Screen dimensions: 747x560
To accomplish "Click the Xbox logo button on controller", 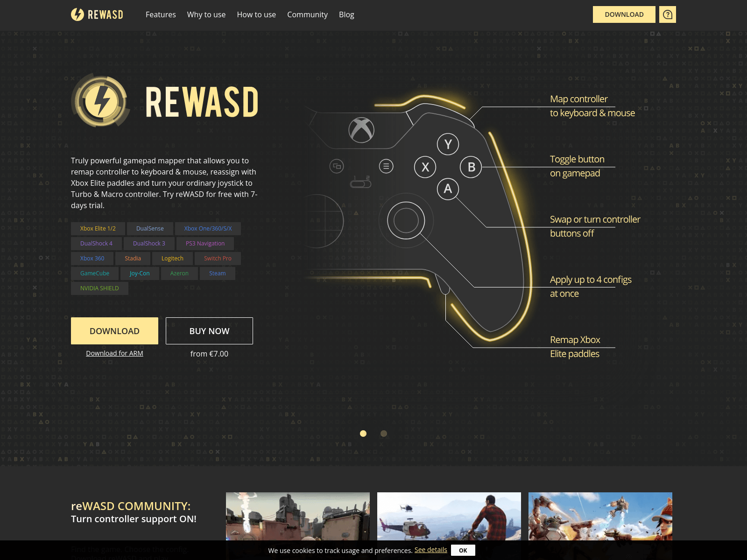I will point(361,130).
